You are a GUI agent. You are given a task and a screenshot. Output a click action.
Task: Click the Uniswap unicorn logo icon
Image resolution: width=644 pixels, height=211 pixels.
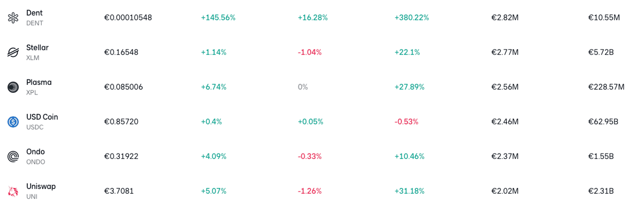pos(13,191)
